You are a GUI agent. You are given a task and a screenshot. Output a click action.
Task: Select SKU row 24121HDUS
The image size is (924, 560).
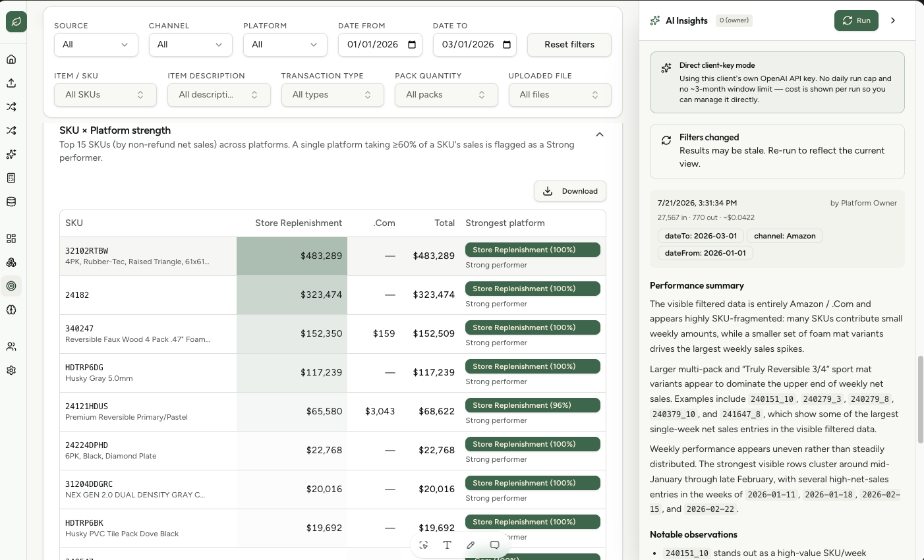[333, 412]
